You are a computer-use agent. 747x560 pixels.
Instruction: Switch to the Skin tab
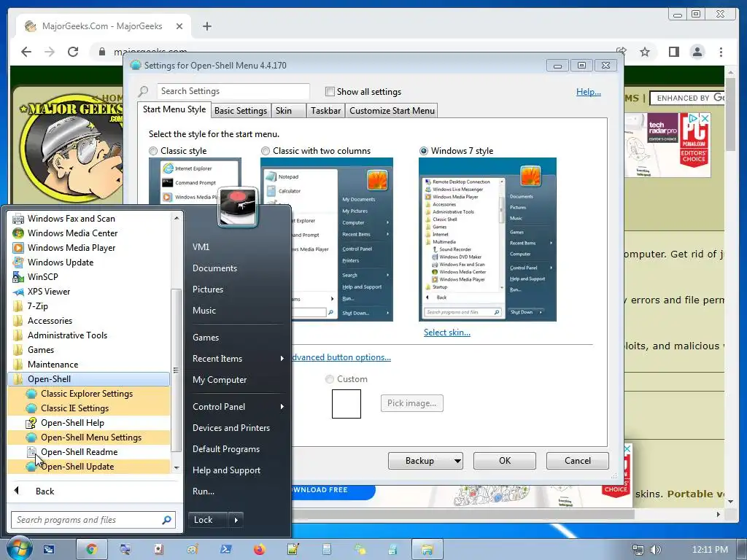(x=289, y=111)
